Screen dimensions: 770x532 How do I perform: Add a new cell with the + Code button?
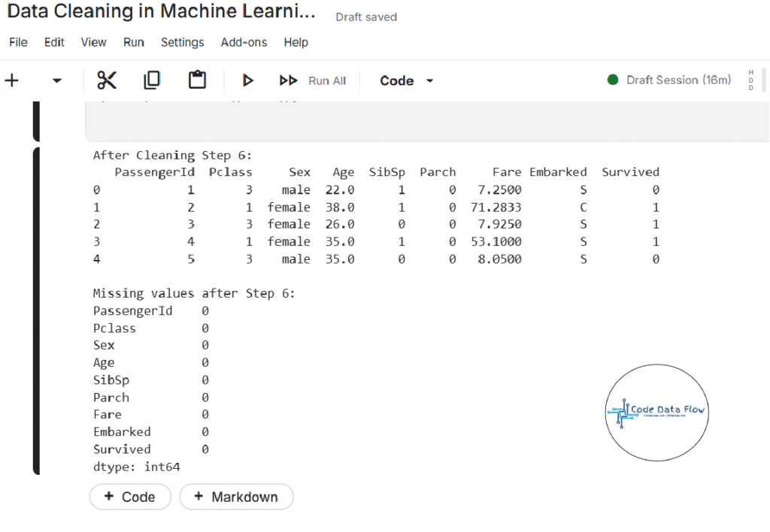(x=130, y=497)
